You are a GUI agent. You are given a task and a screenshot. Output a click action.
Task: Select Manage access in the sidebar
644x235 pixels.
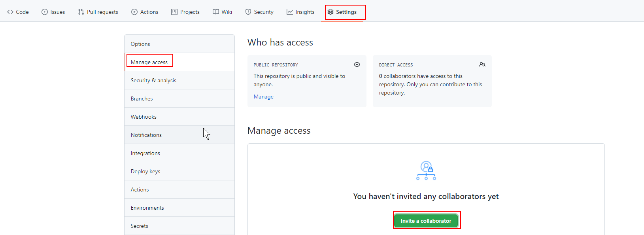[x=179, y=62]
